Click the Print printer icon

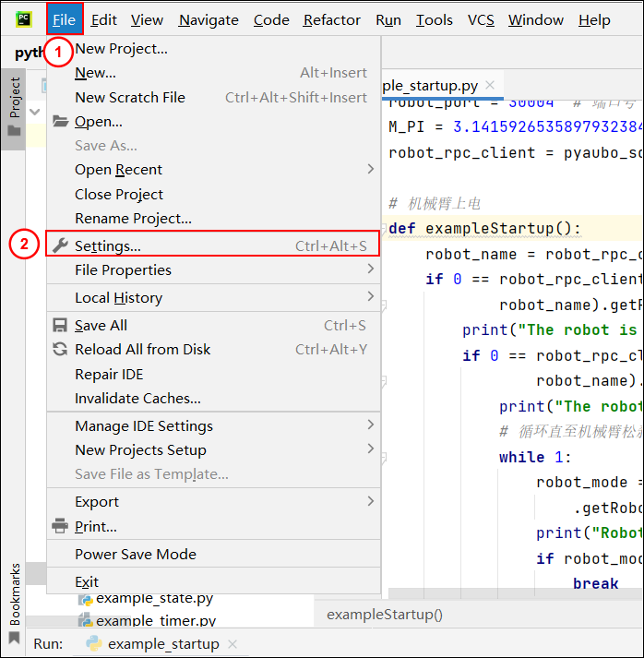pyautogui.click(x=60, y=526)
